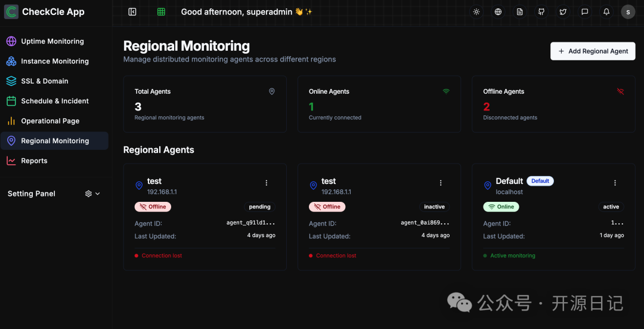Click agent ID agent_0ai869...

coord(425,223)
